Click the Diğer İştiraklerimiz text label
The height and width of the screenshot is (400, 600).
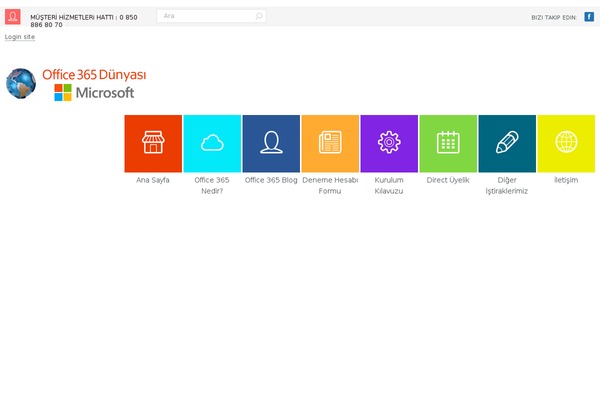click(x=507, y=185)
